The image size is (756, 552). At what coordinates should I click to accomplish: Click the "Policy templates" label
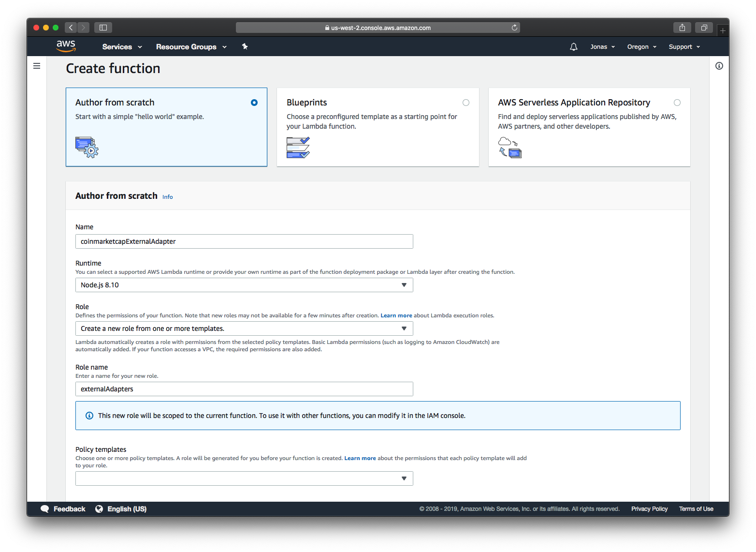[101, 449]
